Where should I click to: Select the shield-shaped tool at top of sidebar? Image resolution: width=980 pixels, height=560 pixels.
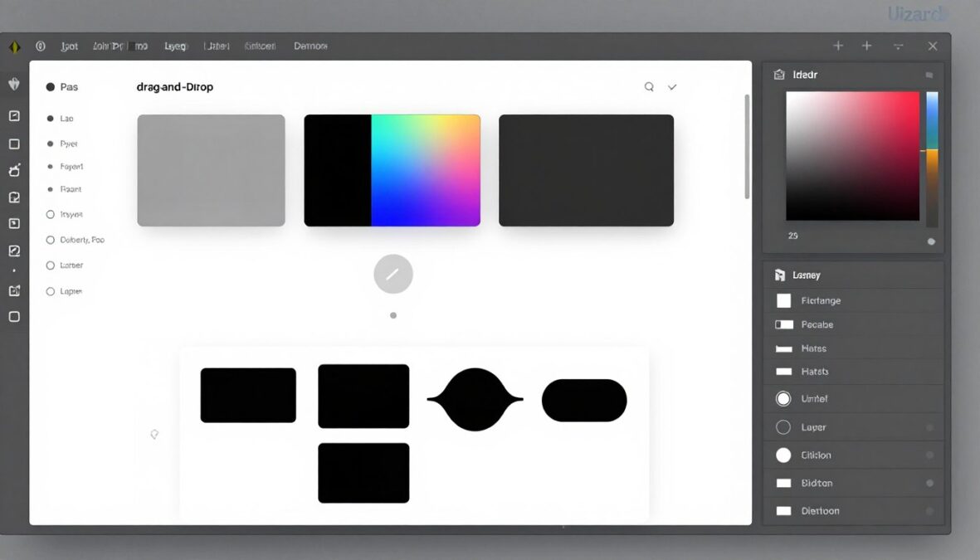tap(14, 85)
